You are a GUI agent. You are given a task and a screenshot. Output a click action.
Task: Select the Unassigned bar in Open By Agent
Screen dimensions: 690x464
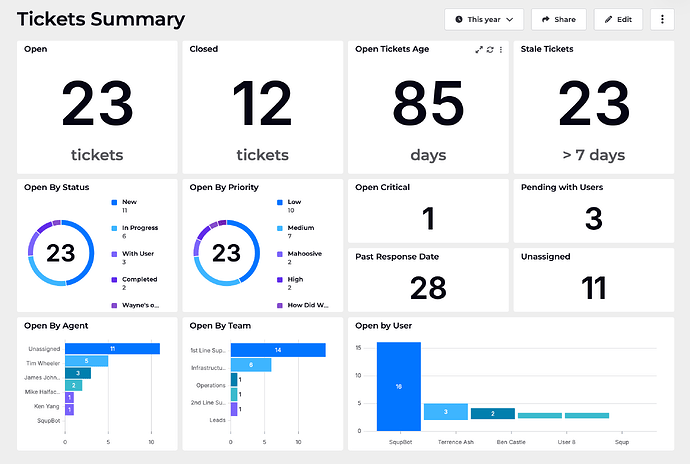point(113,348)
